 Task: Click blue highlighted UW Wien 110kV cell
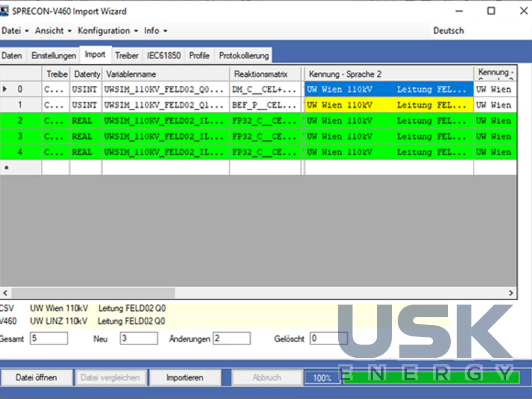pos(389,89)
